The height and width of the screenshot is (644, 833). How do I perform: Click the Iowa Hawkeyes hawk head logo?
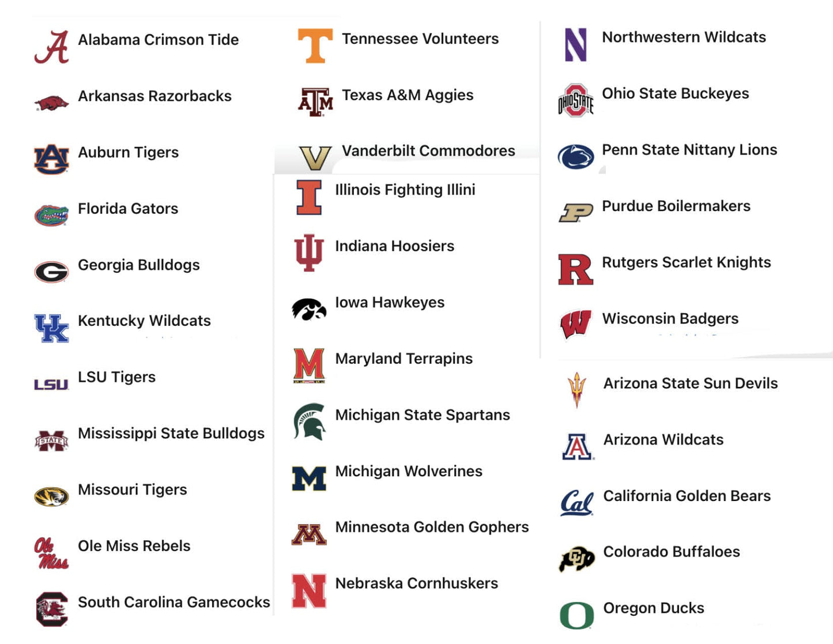coord(309,309)
